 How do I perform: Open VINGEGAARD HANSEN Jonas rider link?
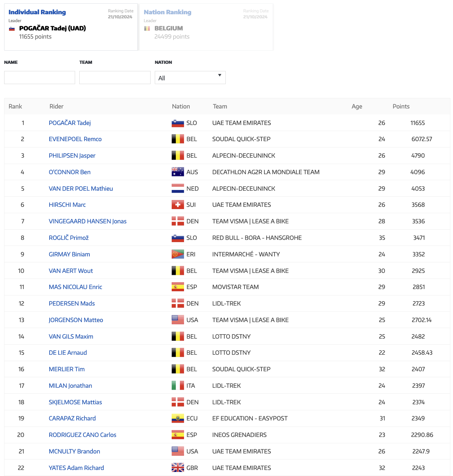pos(88,221)
